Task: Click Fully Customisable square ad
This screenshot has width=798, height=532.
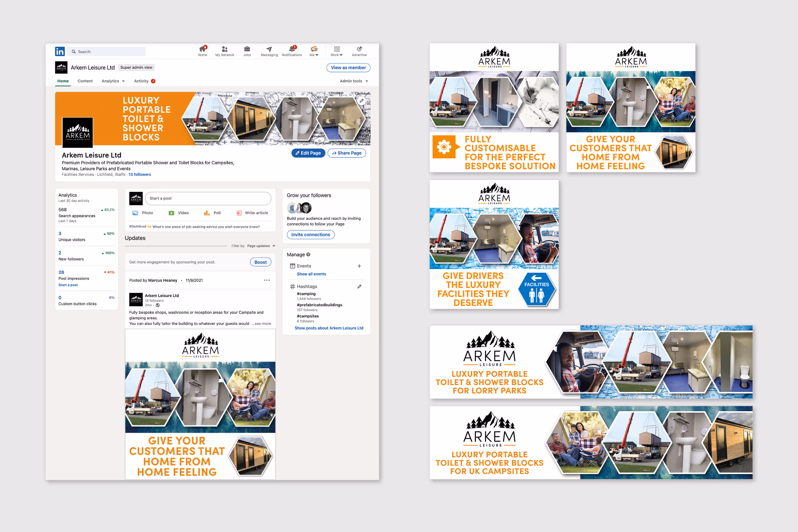Action: click(x=494, y=108)
